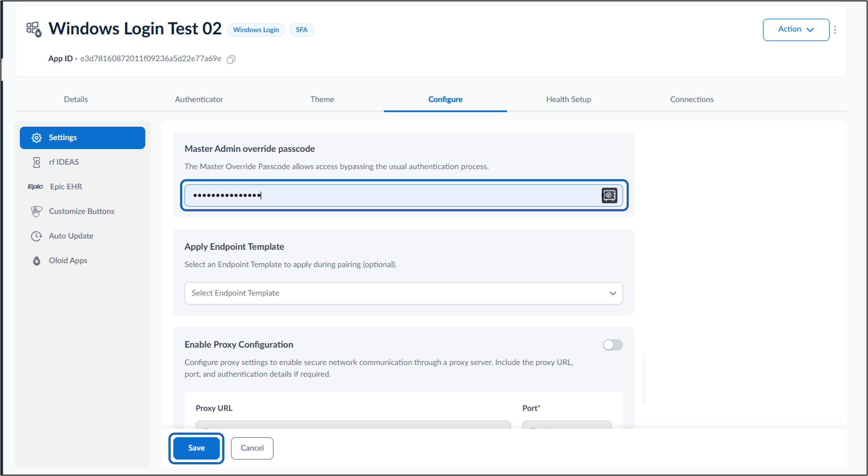Click the Settings gear icon in sidebar
The image size is (868, 476).
coord(37,137)
